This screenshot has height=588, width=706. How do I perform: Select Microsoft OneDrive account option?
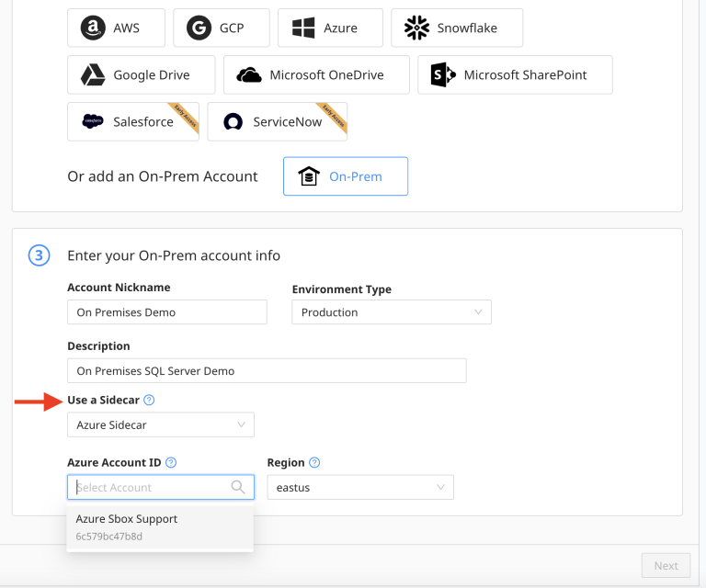316,74
